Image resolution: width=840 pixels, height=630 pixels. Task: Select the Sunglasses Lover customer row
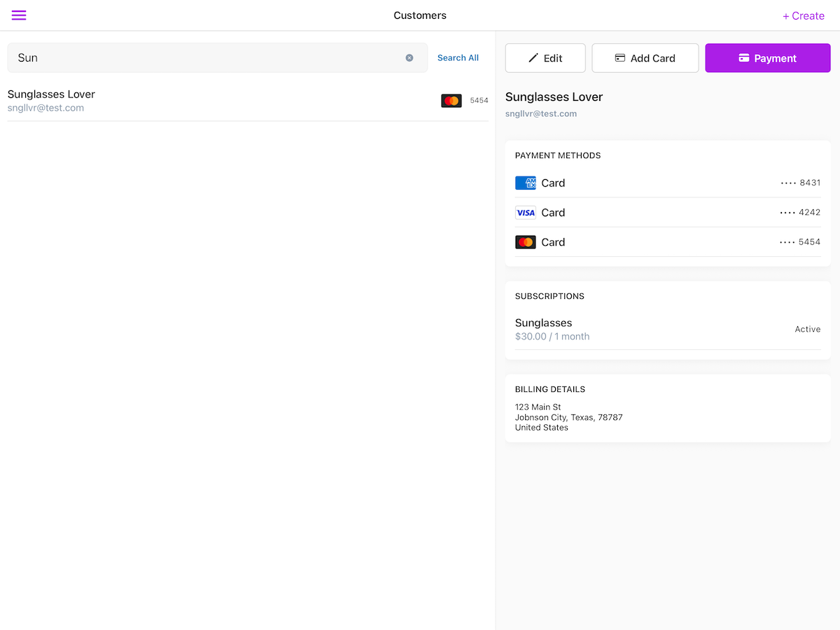coord(210,101)
